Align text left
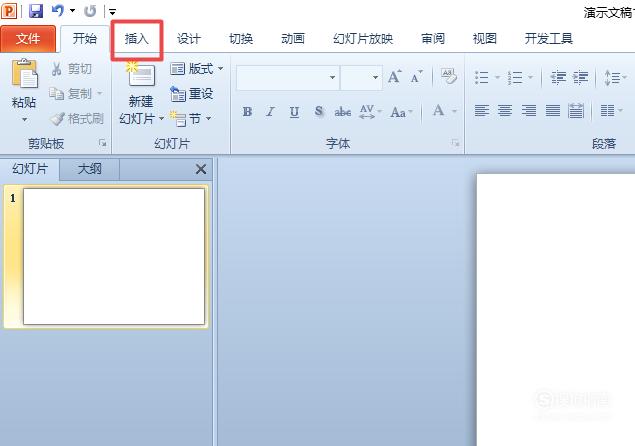This screenshot has width=635, height=446. coord(482,110)
